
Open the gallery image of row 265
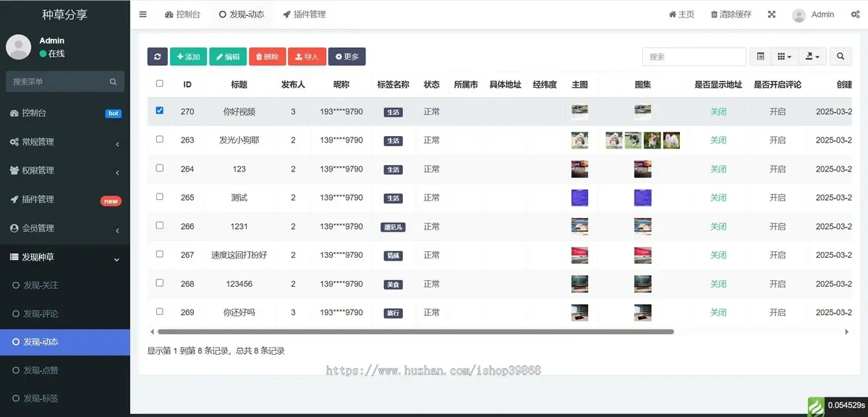643,197
